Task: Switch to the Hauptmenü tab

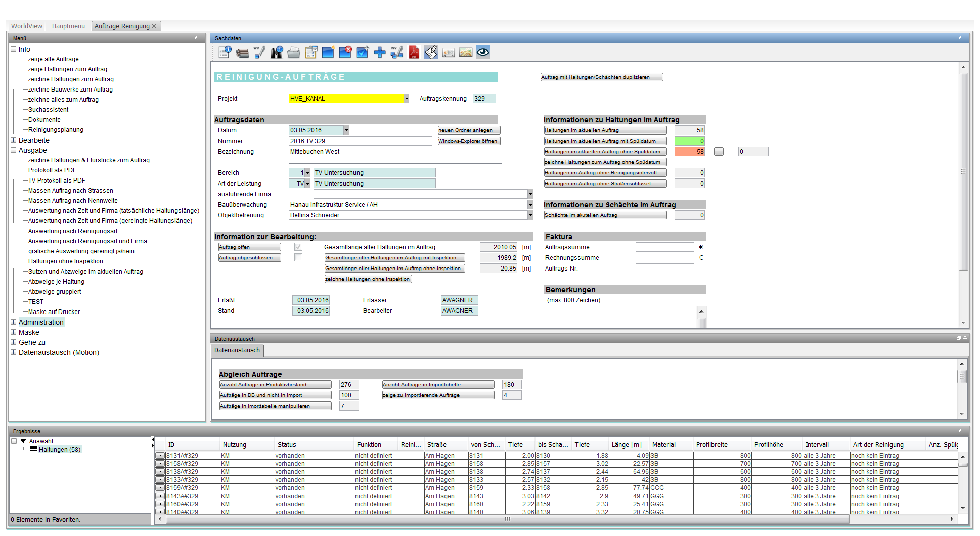Action: pos(68,26)
